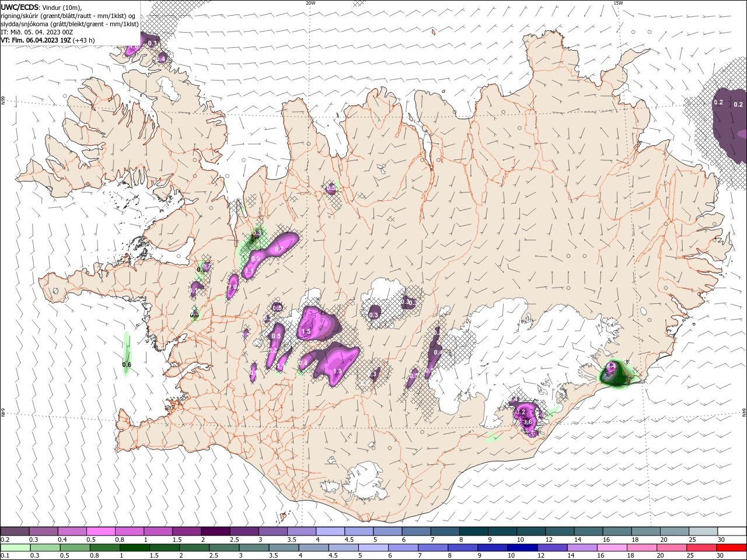Click the upper legend swatch labeled 0.2
This screenshot has height=560, width=747.
pos(15,531)
